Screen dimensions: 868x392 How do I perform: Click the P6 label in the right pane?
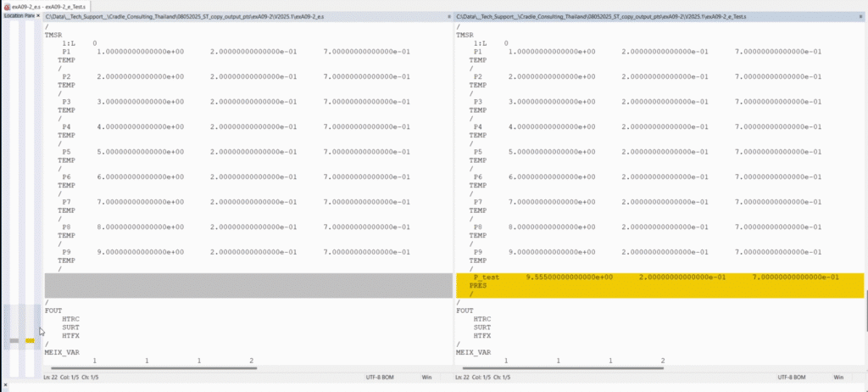[x=478, y=176]
